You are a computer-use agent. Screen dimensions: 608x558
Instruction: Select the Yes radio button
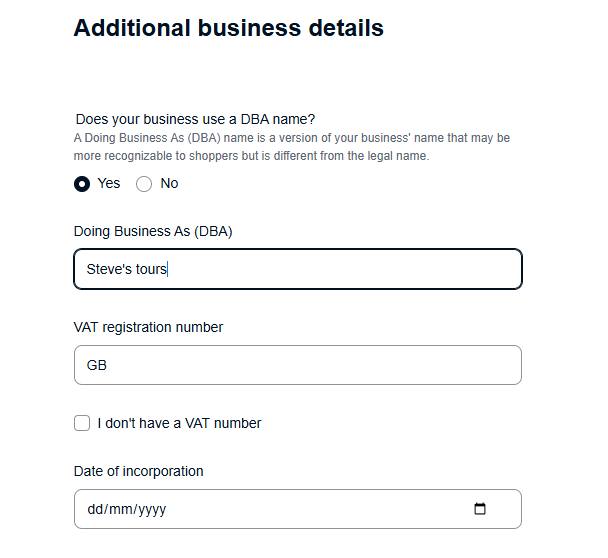[82, 184]
